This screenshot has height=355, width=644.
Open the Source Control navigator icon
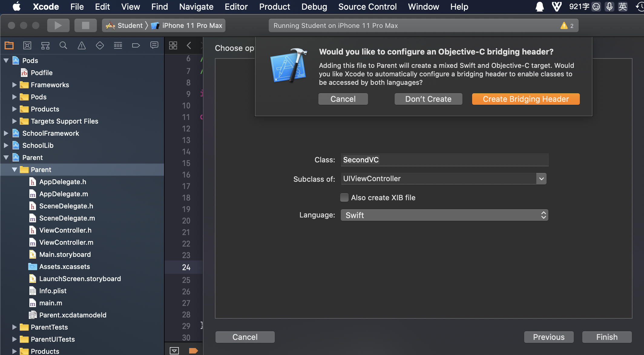tap(27, 45)
